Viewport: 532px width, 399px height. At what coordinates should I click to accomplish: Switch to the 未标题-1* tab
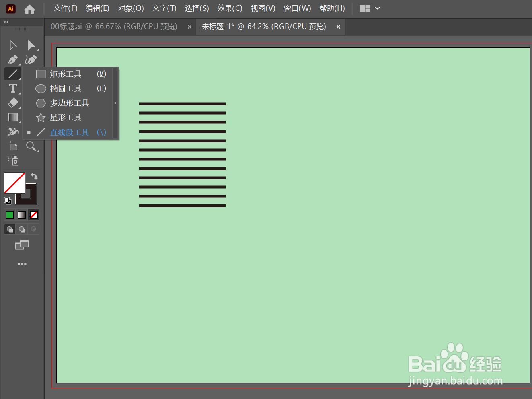pyautogui.click(x=264, y=27)
